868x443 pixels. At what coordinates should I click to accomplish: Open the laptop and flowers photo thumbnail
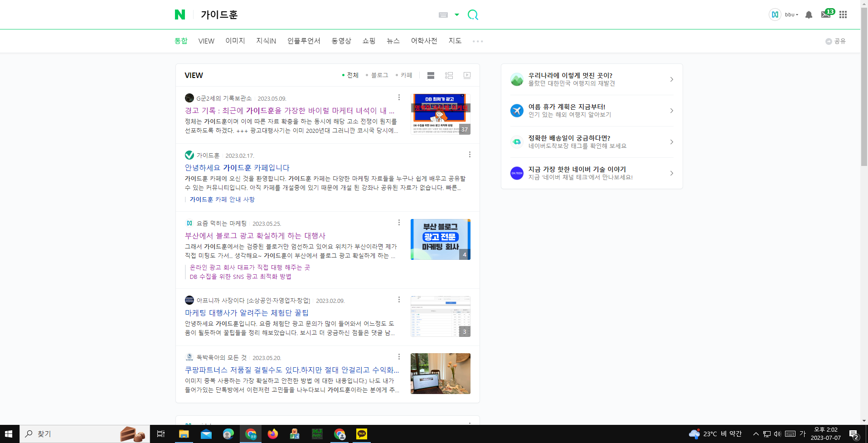441,374
